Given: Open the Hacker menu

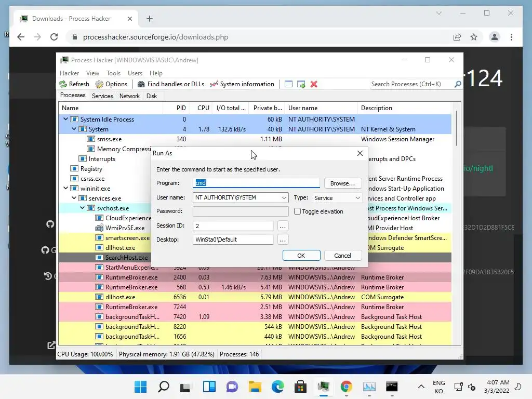Looking at the screenshot, I should (69, 73).
